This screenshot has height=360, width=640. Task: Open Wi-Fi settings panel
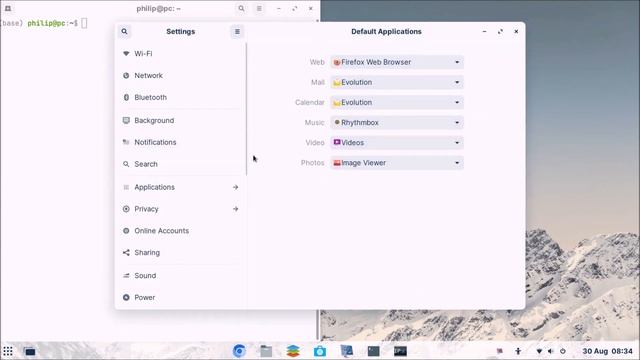click(180, 53)
